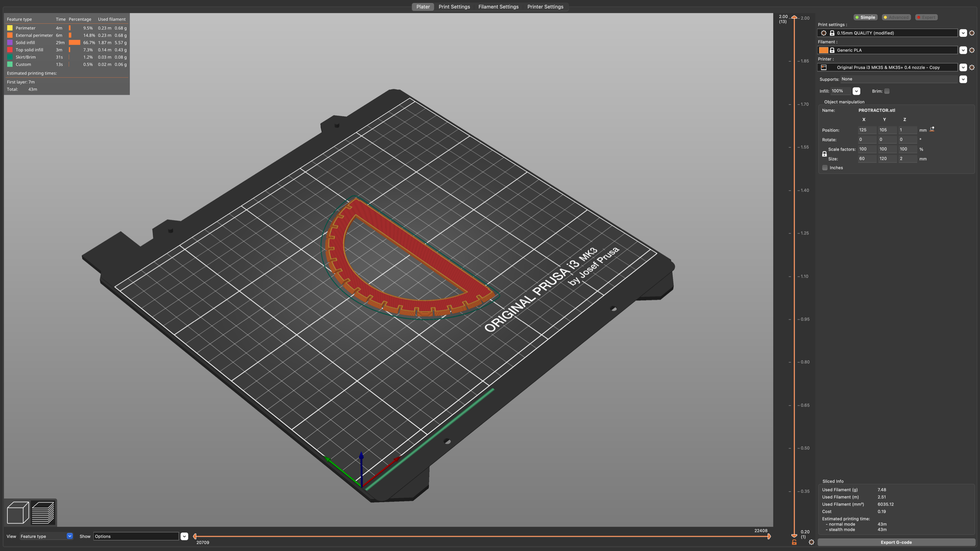Switch to Plater tab
Image resolution: width=980 pixels, height=551 pixels.
tap(423, 7)
